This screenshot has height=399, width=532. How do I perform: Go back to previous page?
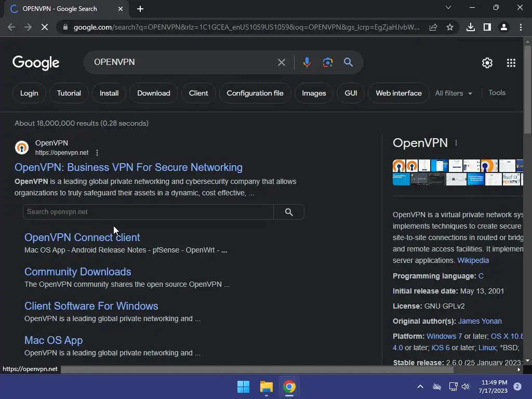[11, 27]
